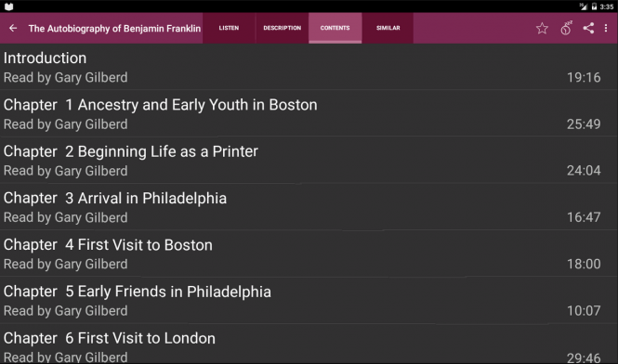Select Chapter 2 Beginning Life as a Printer
Screen dimensions: 618x364
[x=309, y=161]
